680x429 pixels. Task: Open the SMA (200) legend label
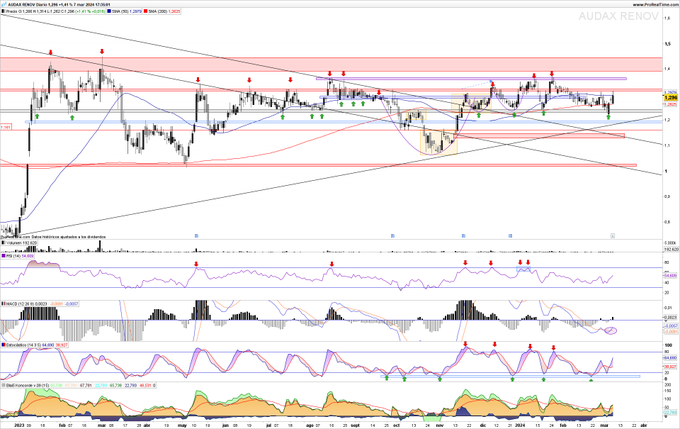[157, 11]
